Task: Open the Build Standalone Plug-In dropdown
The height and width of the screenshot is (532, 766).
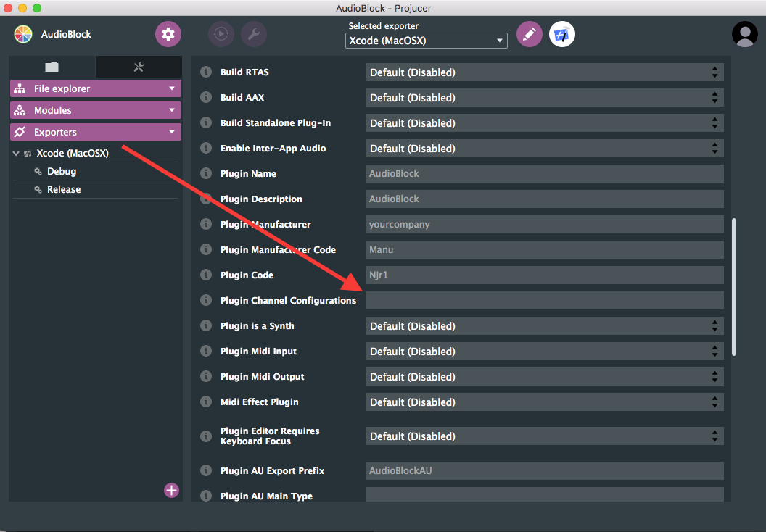Action: pyautogui.click(x=544, y=123)
